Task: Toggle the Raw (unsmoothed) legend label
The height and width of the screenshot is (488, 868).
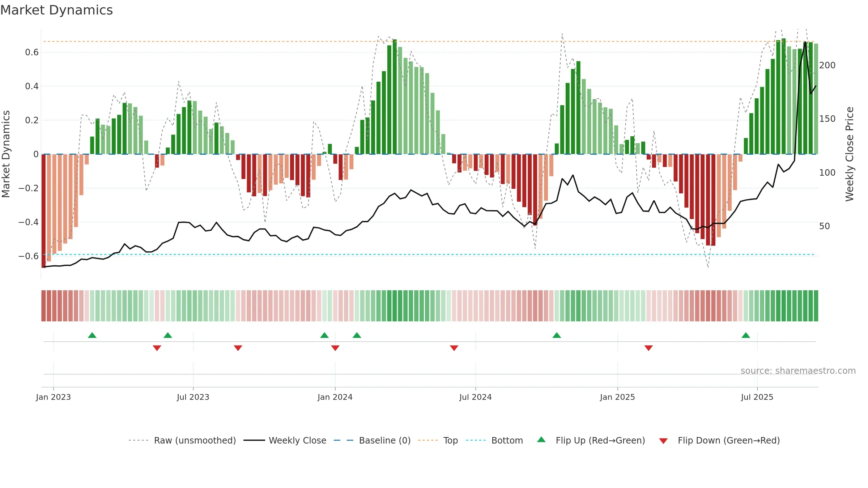Action: 195,440
